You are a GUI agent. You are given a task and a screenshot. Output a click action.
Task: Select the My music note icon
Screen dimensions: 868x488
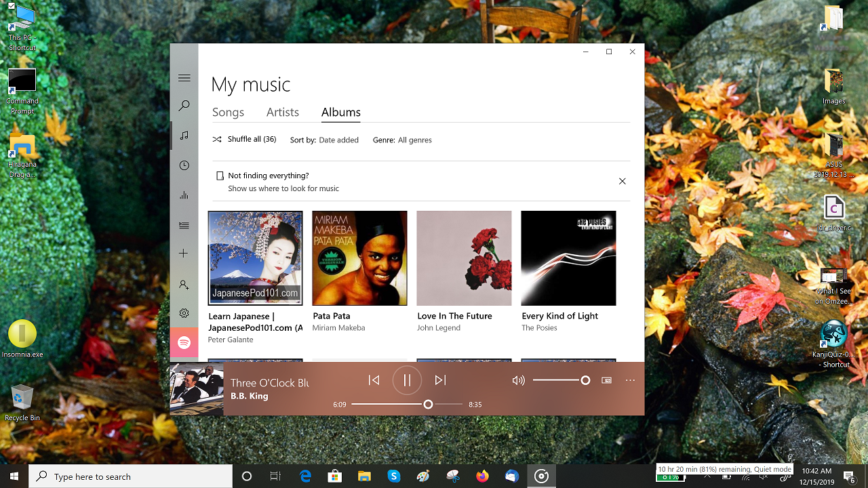184,136
